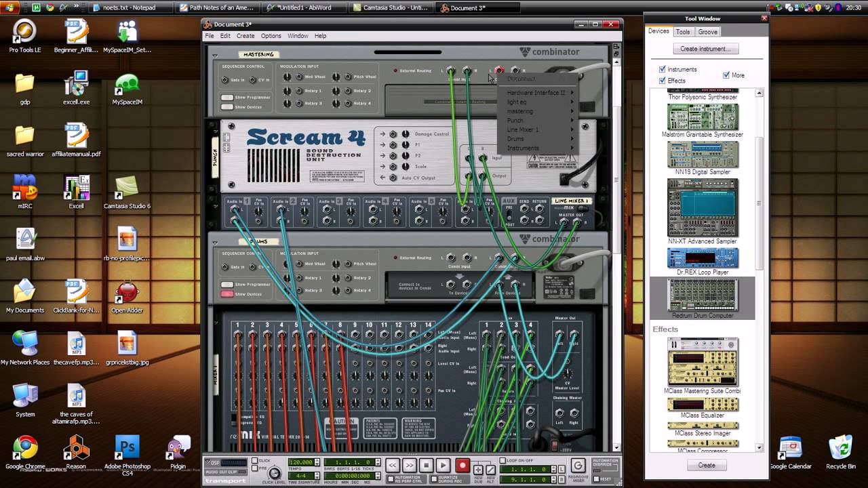
Task: Enable the Click metronome checkbox
Action: pyautogui.click(x=255, y=460)
